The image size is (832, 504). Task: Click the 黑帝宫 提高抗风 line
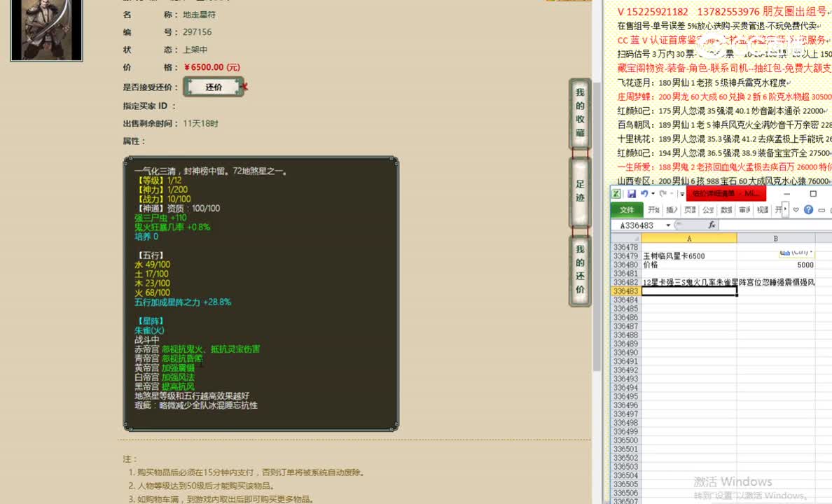[x=165, y=386]
